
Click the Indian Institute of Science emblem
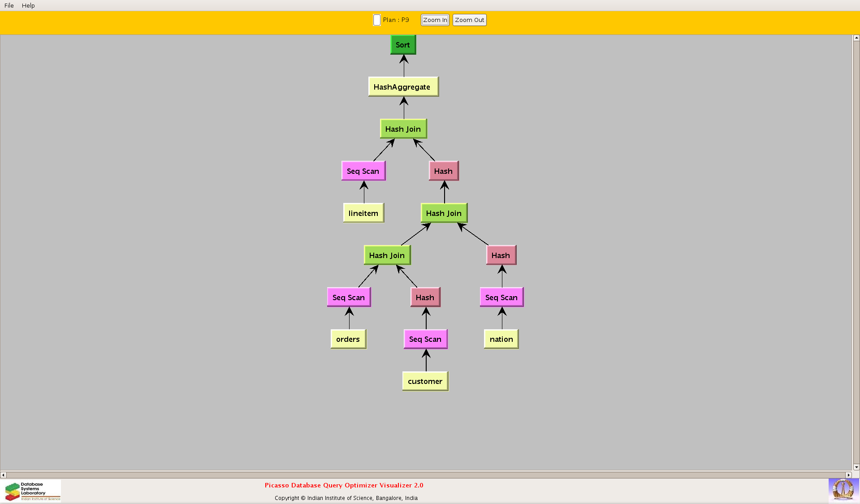(x=843, y=490)
